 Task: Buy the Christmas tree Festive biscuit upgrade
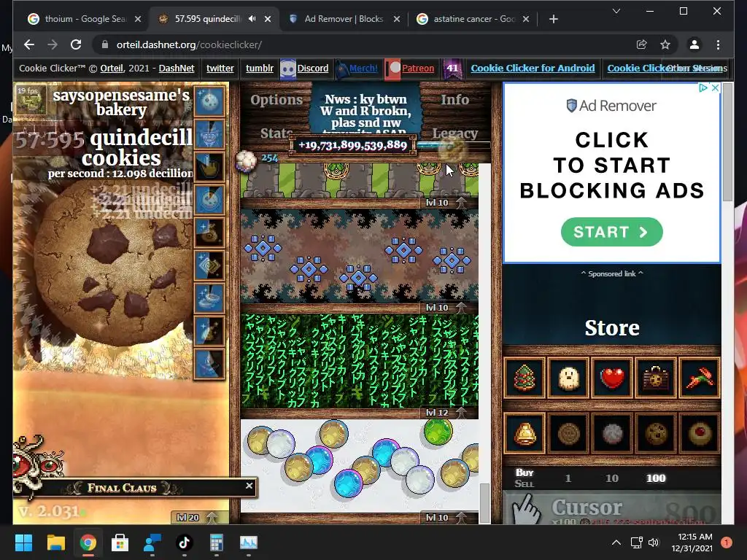pyautogui.click(x=525, y=378)
